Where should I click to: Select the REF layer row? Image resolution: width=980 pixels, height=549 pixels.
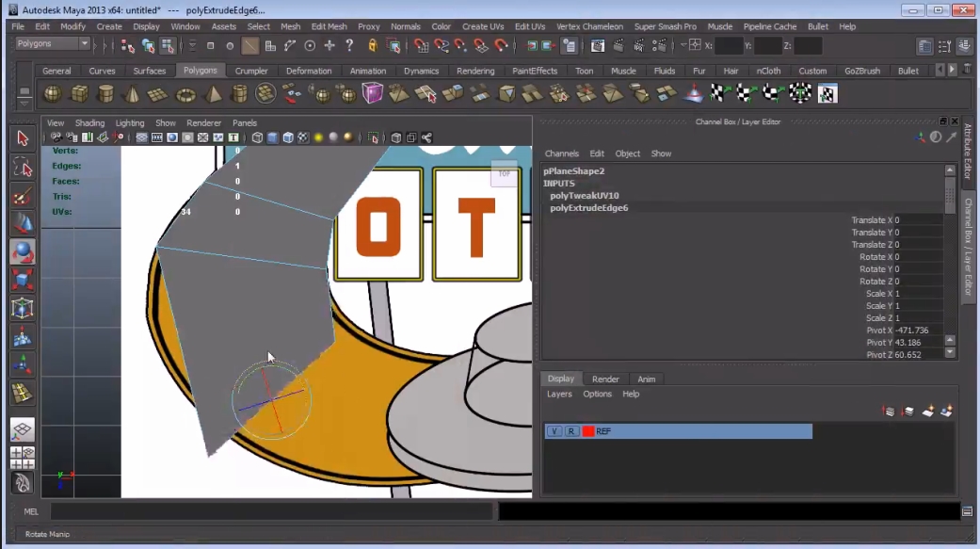click(678, 431)
